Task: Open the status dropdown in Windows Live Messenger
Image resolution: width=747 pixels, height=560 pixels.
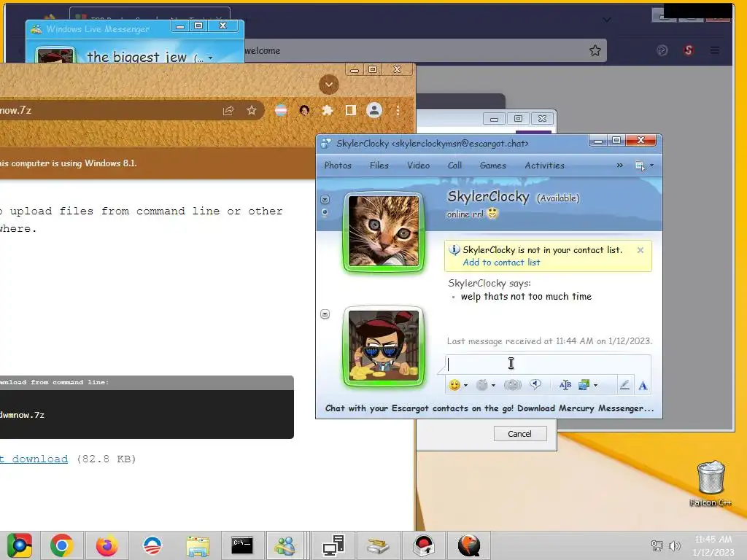Action: pos(210,58)
